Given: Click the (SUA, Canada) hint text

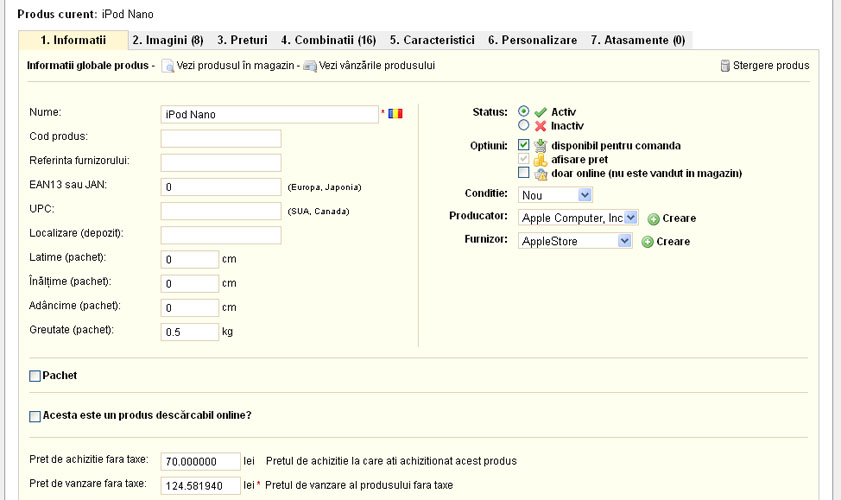Looking at the screenshot, I should tap(319, 211).
